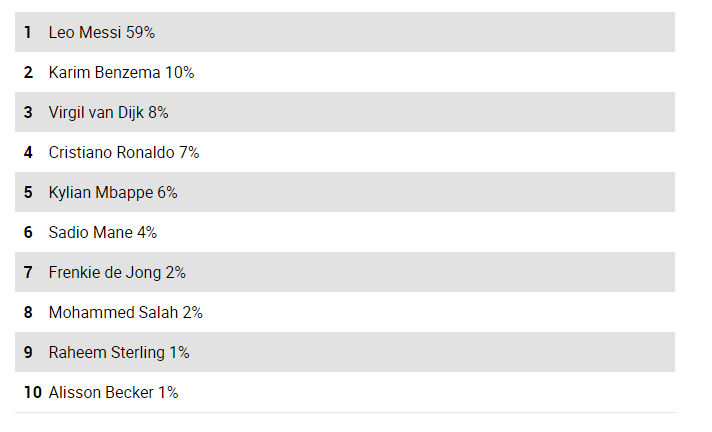Image resolution: width=712 pixels, height=432 pixels.
Task: Click the Kylian Mbappe 6% text
Action: pos(113,193)
